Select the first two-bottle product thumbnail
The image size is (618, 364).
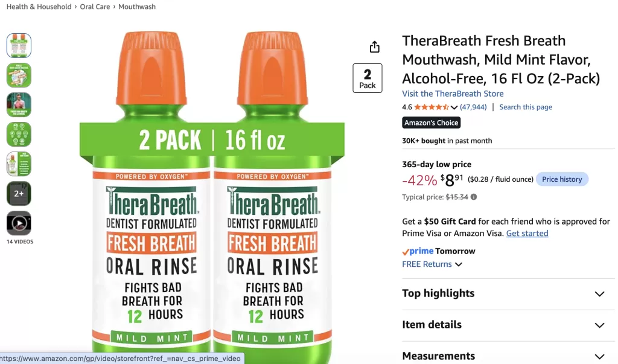[x=19, y=45]
